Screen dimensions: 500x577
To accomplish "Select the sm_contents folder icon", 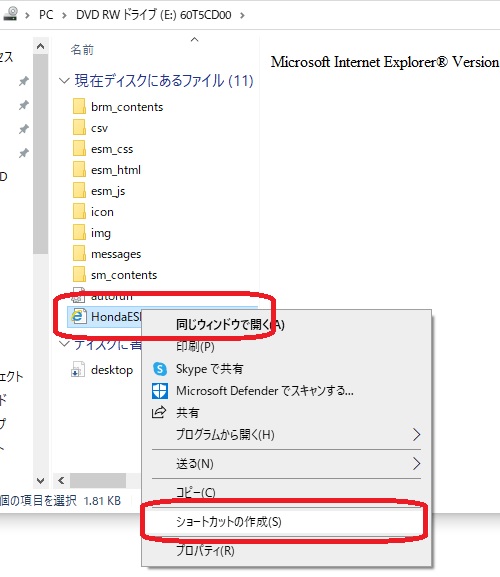I will coord(79,275).
